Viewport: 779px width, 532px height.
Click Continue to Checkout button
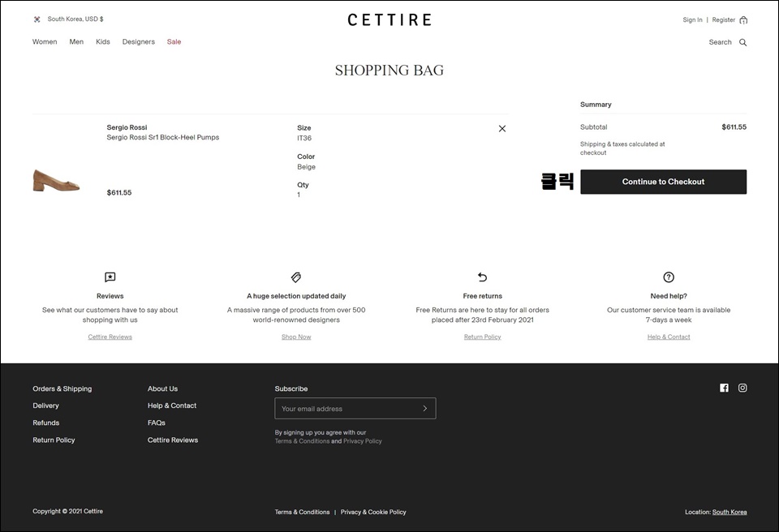click(x=663, y=182)
